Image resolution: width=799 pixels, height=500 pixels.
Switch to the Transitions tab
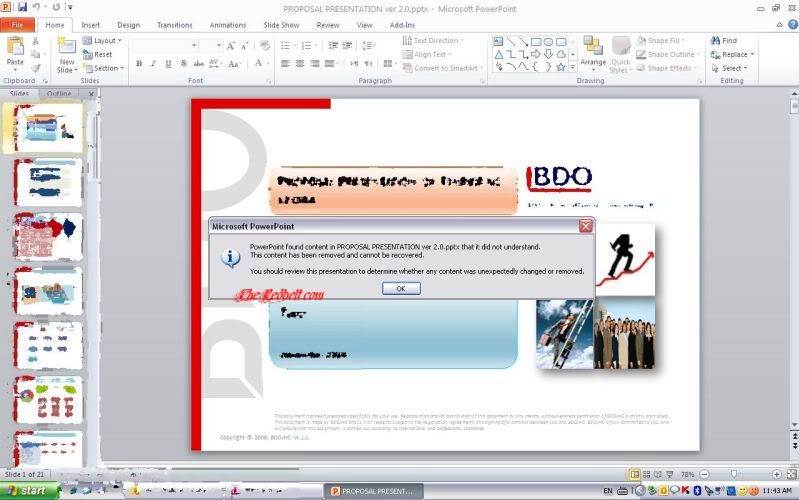[x=175, y=24]
